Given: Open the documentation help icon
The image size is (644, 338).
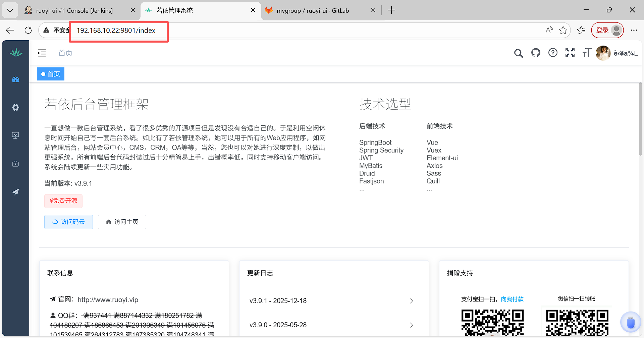Looking at the screenshot, I should (x=553, y=53).
